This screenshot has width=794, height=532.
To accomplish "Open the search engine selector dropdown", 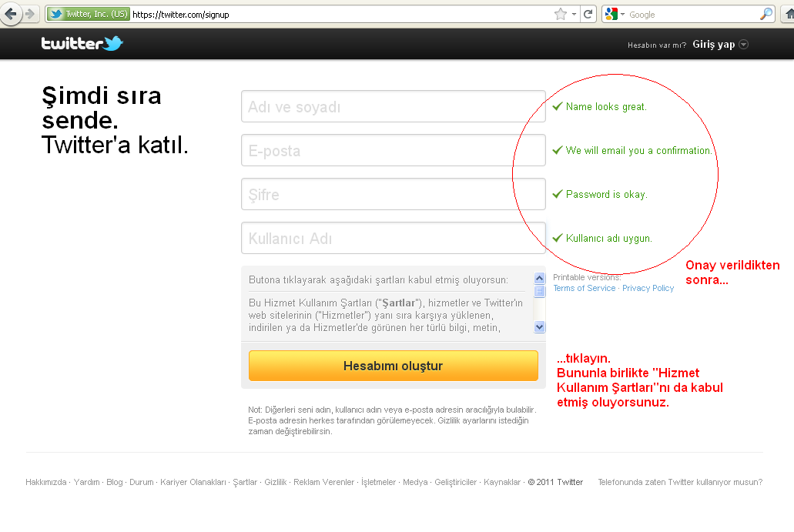I will pyautogui.click(x=622, y=13).
